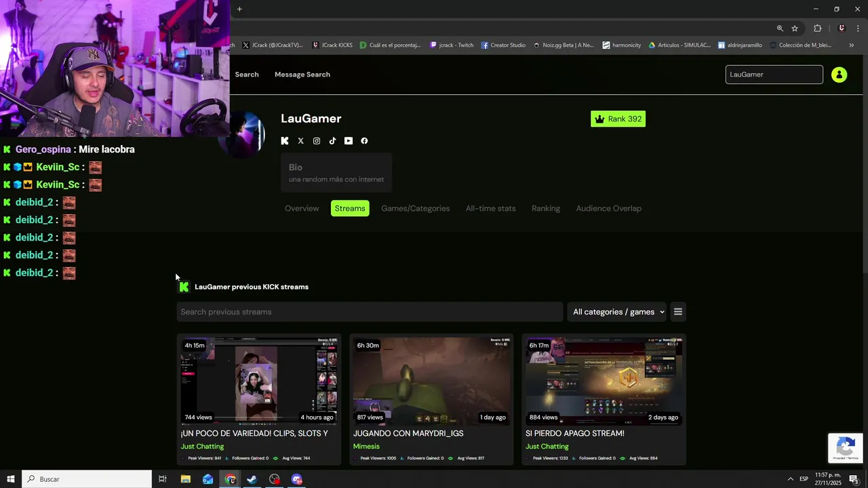Image resolution: width=868 pixels, height=488 pixels.
Task: Open the 6h 17m stream thumbnail
Action: coord(604,381)
